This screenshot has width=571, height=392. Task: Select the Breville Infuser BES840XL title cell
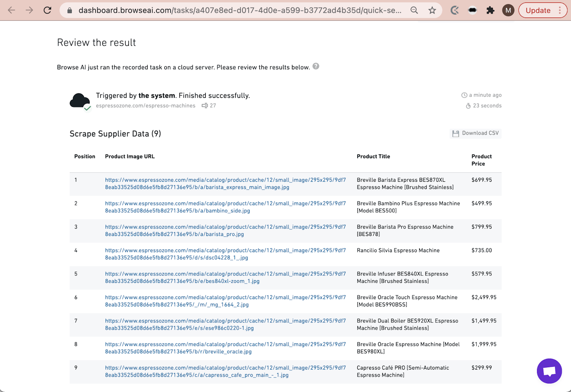(x=403, y=277)
